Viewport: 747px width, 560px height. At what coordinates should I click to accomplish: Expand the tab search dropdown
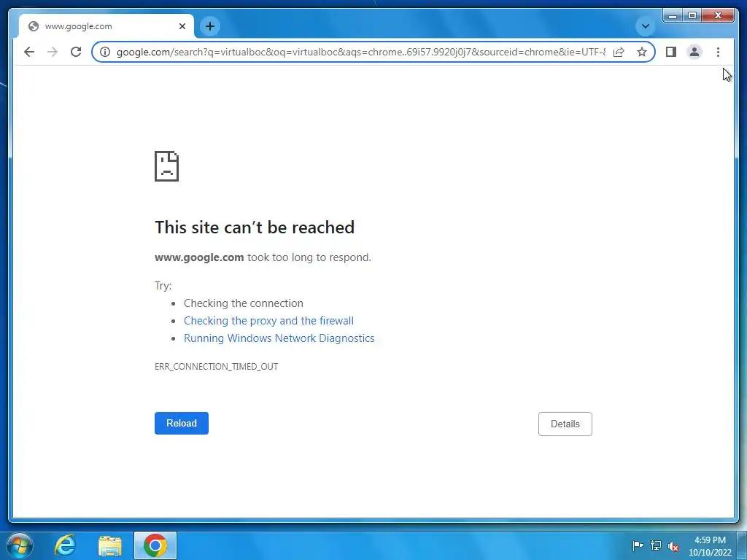pos(645,26)
